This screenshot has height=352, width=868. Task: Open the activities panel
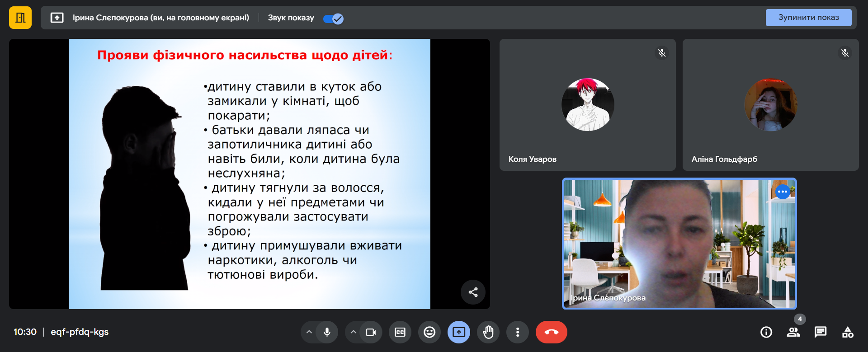click(x=848, y=332)
